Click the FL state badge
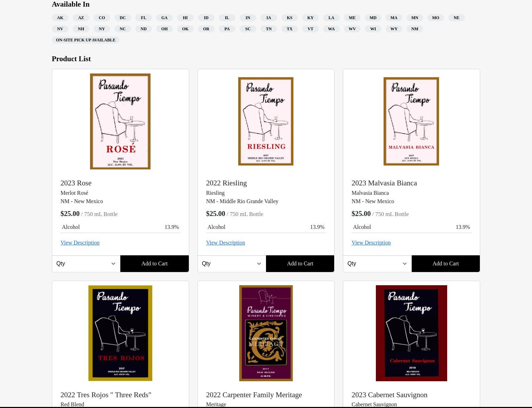 144,18
